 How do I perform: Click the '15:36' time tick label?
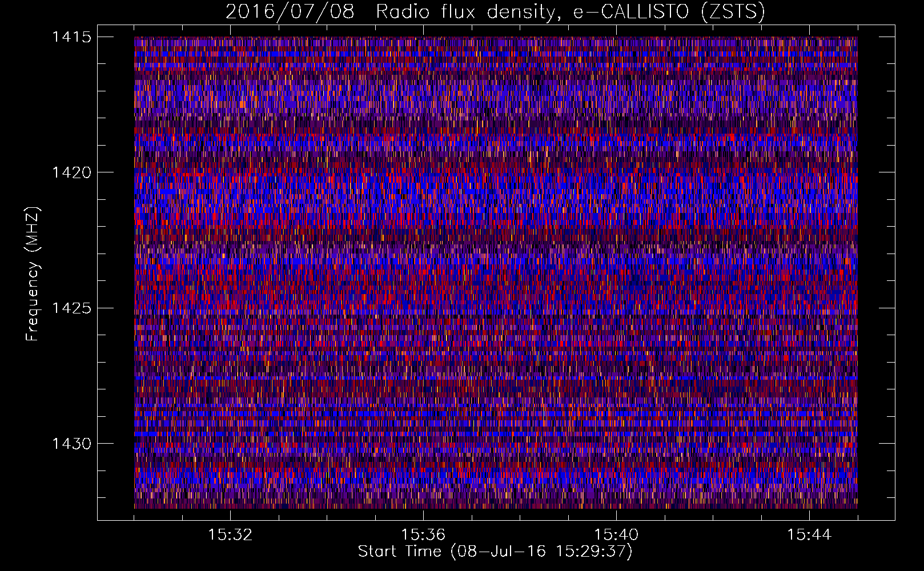pyautogui.click(x=423, y=534)
